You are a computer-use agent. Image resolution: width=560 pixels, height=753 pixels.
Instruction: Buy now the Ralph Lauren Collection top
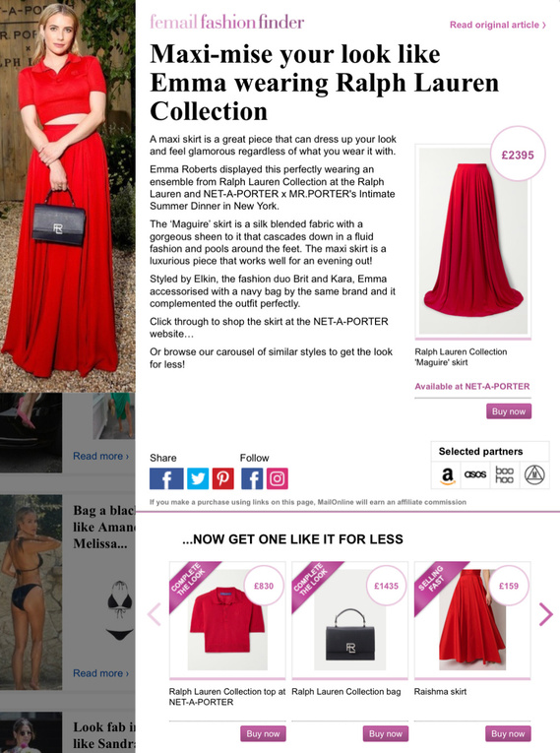[x=263, y=733]
